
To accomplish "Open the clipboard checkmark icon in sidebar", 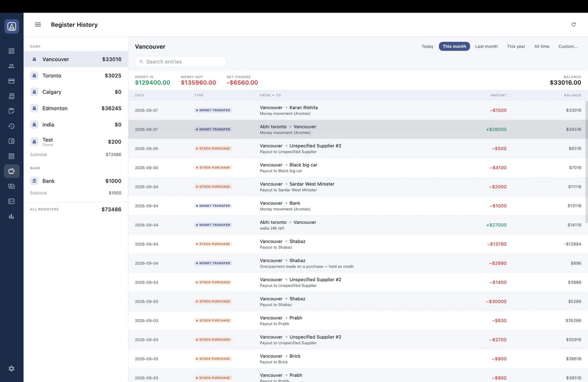I will pos(11,111).
